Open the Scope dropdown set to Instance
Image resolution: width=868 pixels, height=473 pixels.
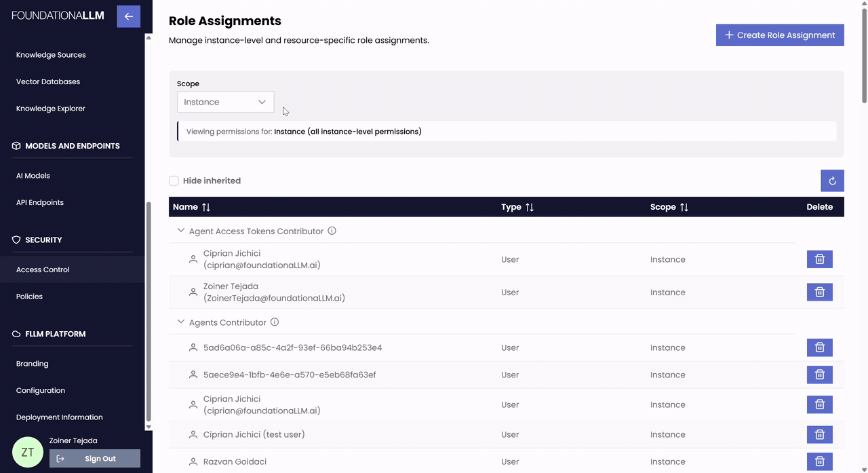point(226,102)
